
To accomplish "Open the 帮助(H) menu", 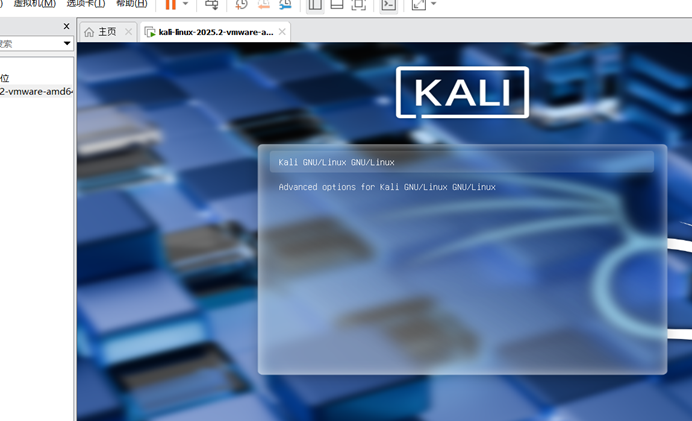I will (132, 4).
